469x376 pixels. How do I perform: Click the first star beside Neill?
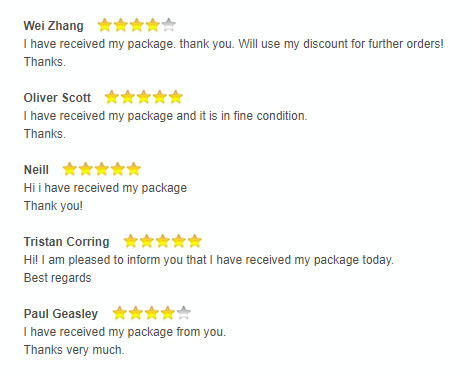coord(69,169)
